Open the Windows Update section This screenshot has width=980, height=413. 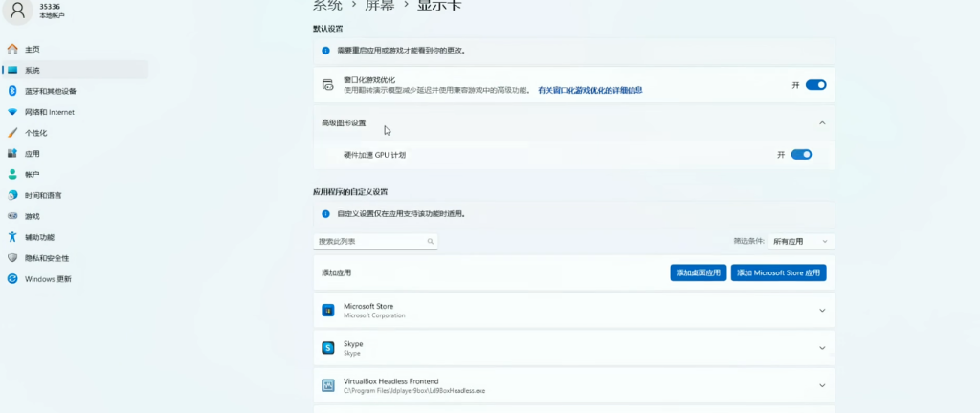tap(48, 279)
